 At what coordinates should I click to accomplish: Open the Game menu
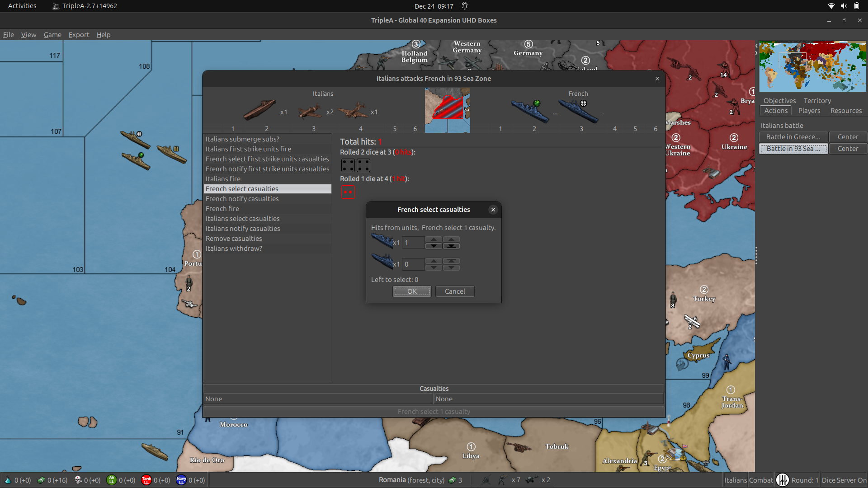coord(52,35)
